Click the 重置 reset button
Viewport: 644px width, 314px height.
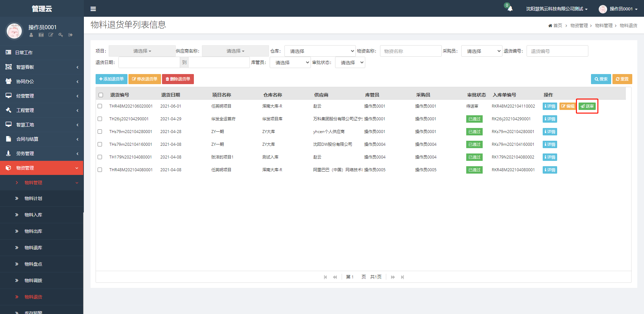(x=622, y=79)
